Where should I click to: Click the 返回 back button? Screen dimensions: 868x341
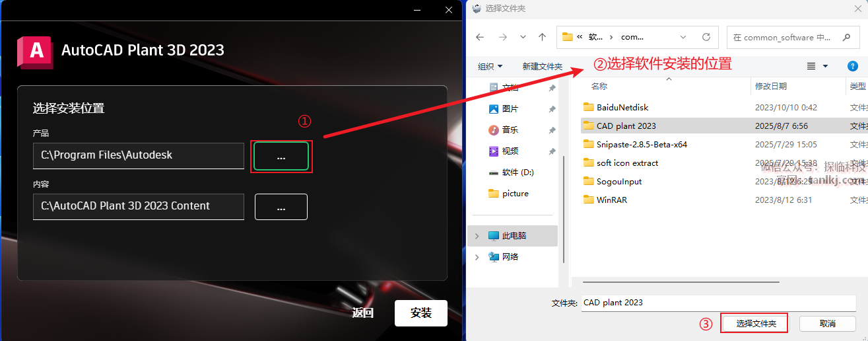coord(362,313)
